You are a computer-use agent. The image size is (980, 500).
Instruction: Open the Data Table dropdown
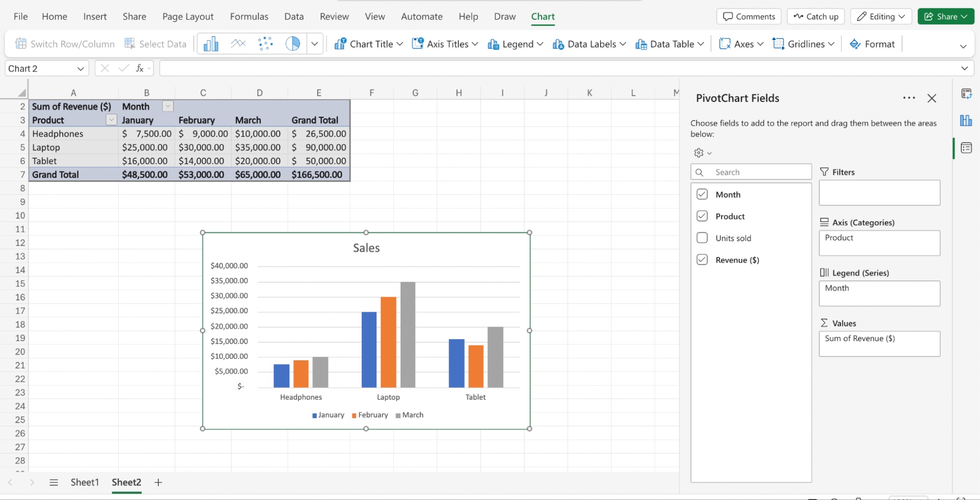pyautogui.click(x=670, y=44)
